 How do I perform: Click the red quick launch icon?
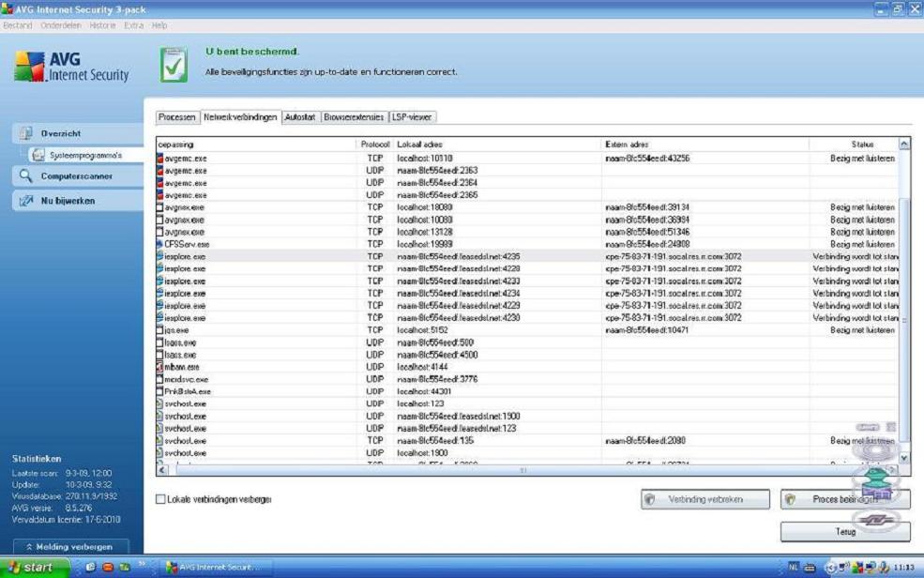(x=108, y=567)
